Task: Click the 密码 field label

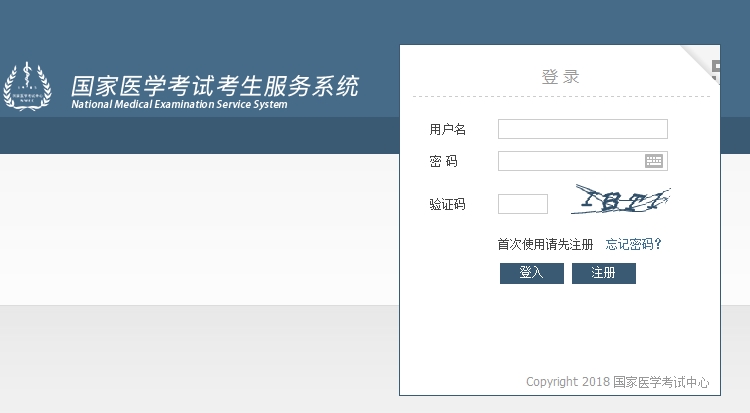Action: (443, 161)
